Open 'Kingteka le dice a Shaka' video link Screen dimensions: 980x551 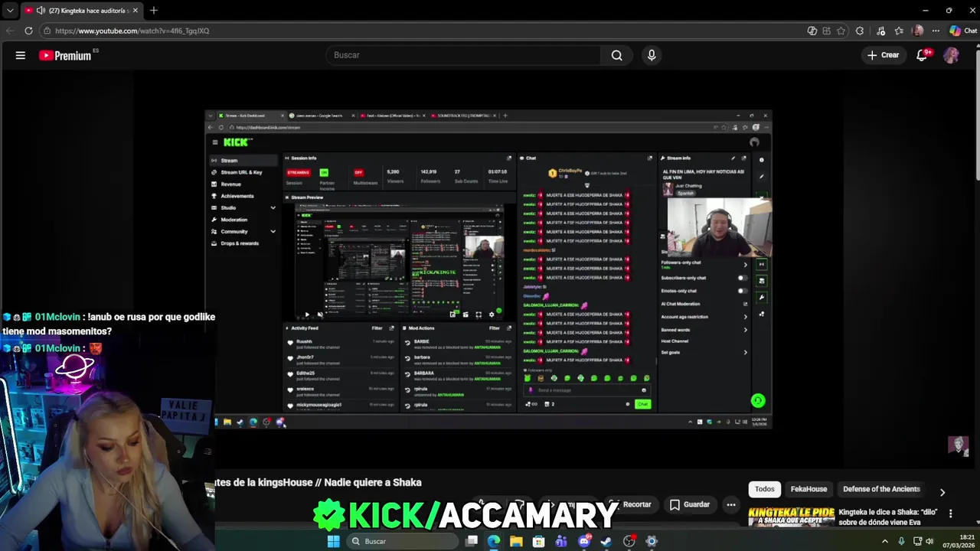coord(888,517)
